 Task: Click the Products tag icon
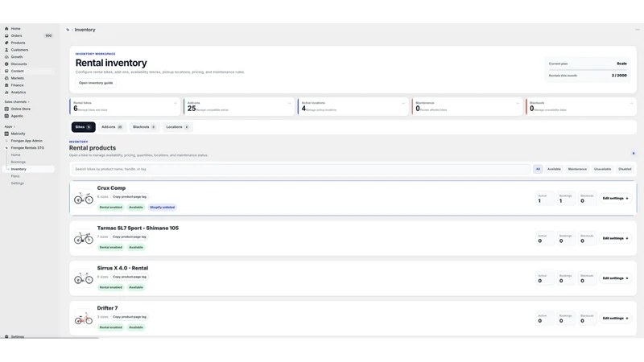(6, 43)
